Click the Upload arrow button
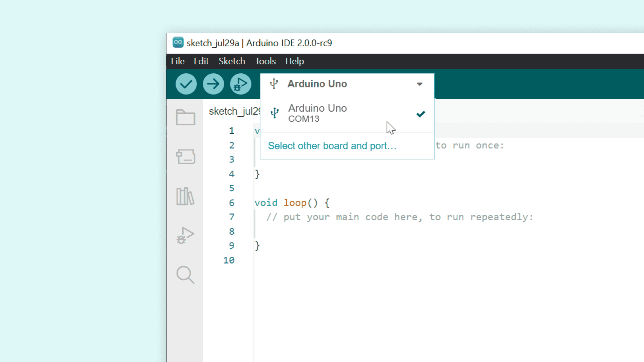Image resolution: width=644 pixels, height=362 pixels. 213,84
